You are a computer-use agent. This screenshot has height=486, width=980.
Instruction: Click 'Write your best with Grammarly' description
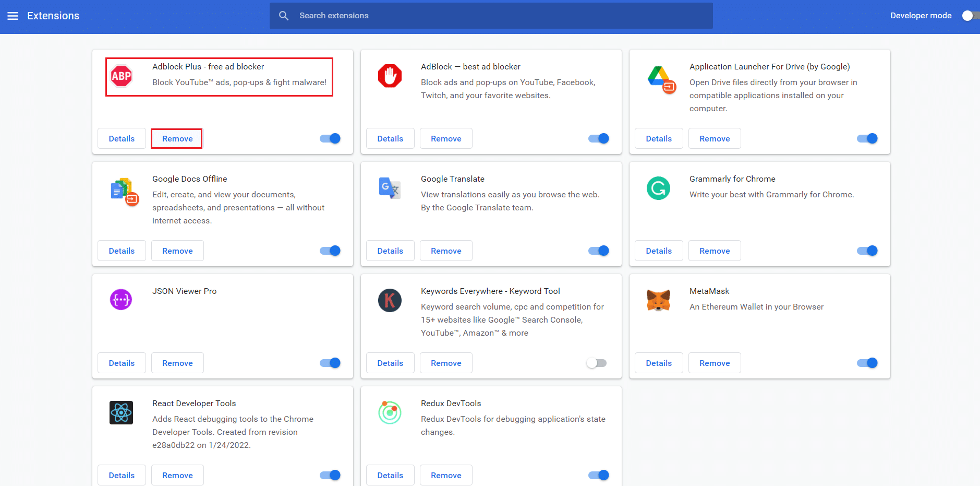[772, 195]
